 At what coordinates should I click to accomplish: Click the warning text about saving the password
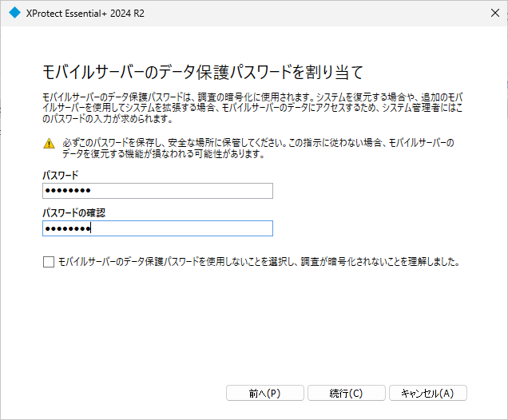click(258, 149)
